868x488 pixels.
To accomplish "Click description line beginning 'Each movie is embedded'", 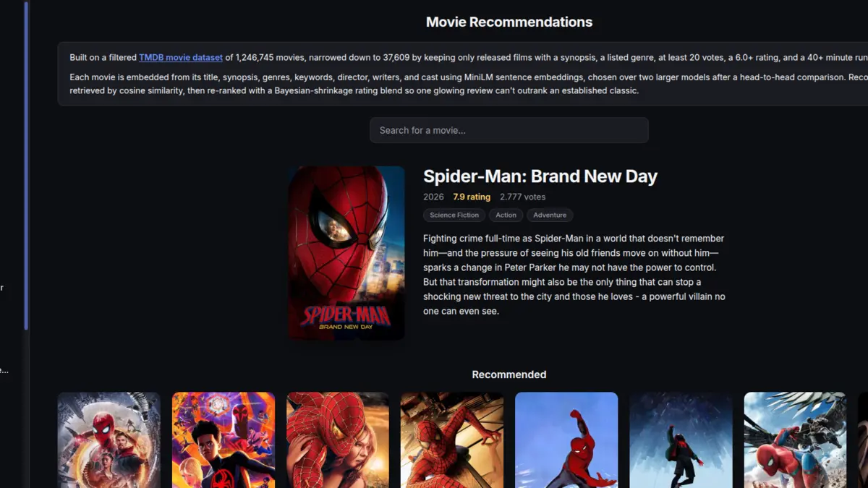I will click(x=469, y=77).
